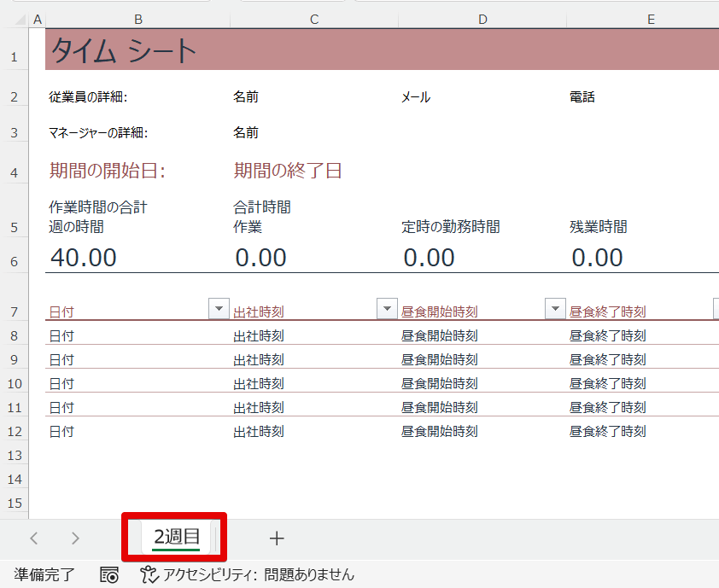Open the filter dropdown on 日付 column
This screenshot has width=719, height=588.
[219, 309]
